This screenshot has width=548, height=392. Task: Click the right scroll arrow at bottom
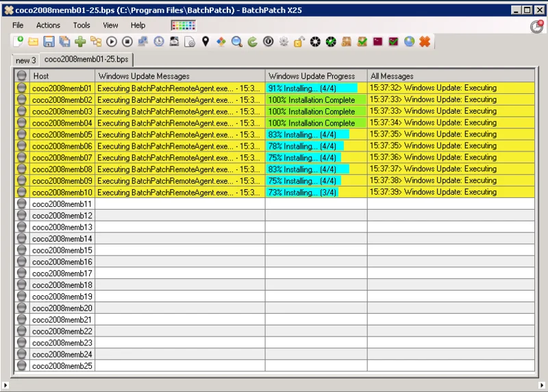point(542,385)
